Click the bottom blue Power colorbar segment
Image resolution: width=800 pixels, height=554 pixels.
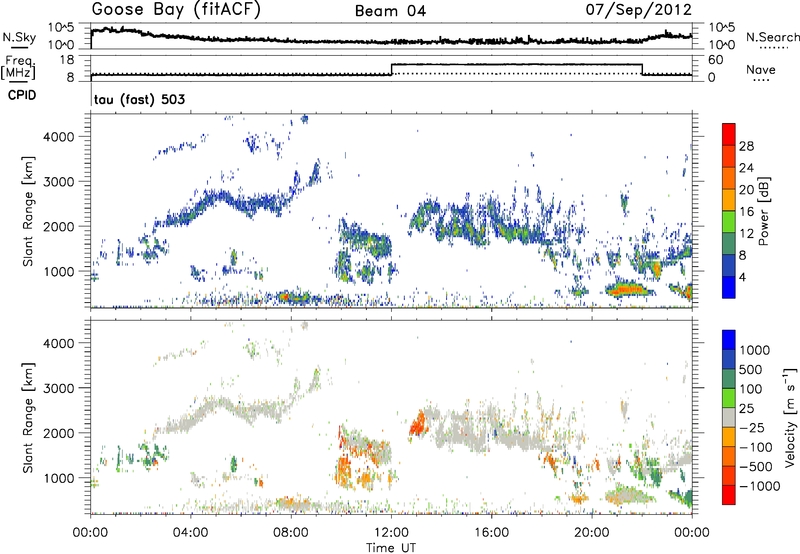click(729, 287)
